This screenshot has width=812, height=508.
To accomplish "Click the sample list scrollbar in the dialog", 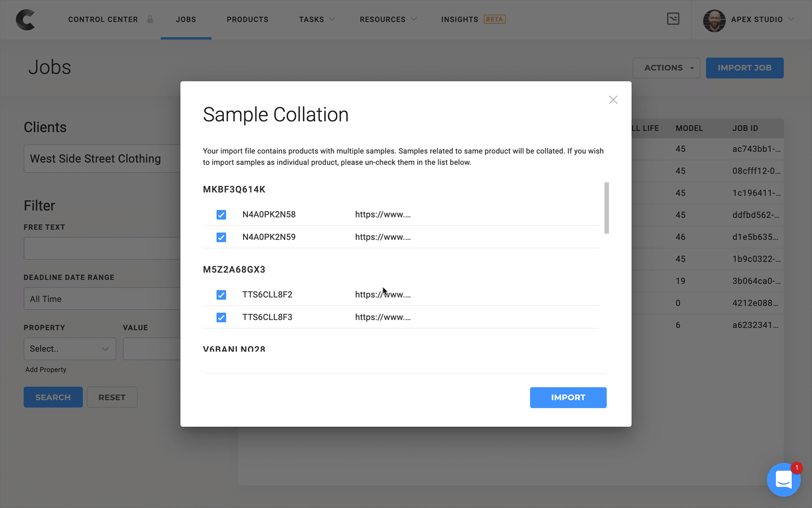I will click(606, 208).
